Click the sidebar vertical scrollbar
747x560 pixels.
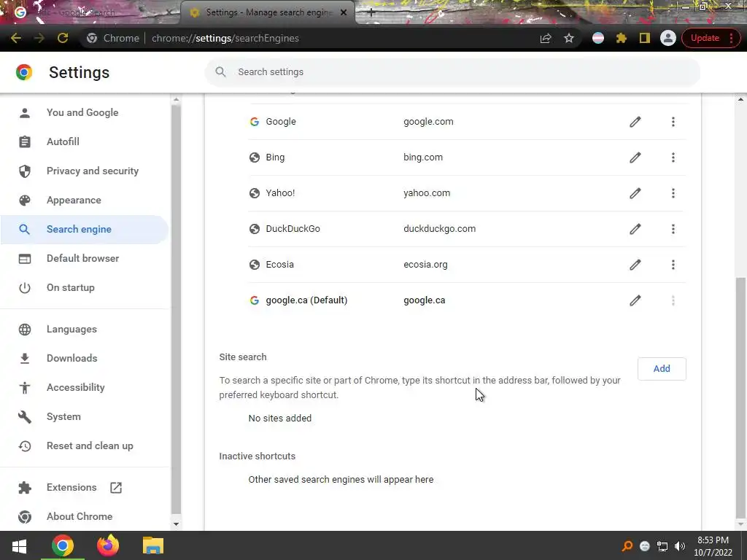tap(176, 308)
